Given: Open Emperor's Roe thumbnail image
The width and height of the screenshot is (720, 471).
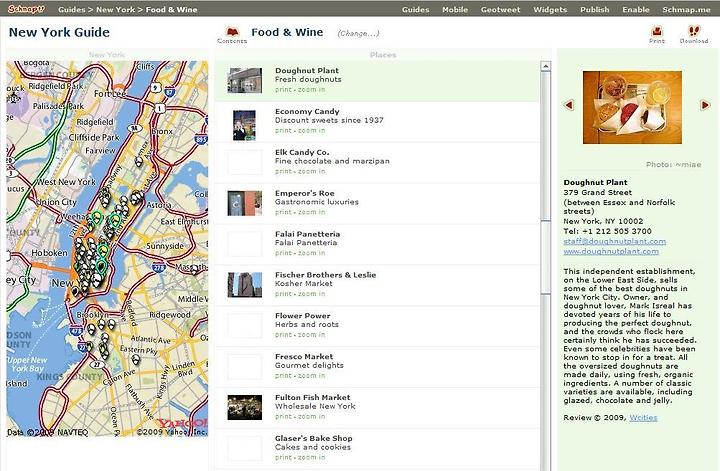Looking at the screenshot, I should pos(245,203).
